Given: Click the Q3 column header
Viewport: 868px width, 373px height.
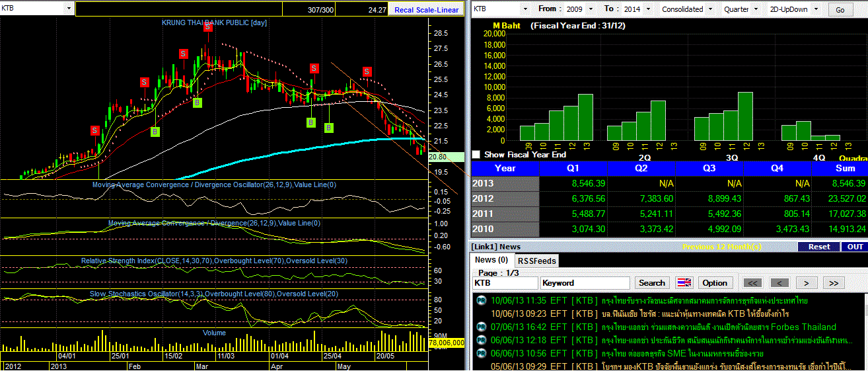Looking at the screenshot, I should [711, 168].
